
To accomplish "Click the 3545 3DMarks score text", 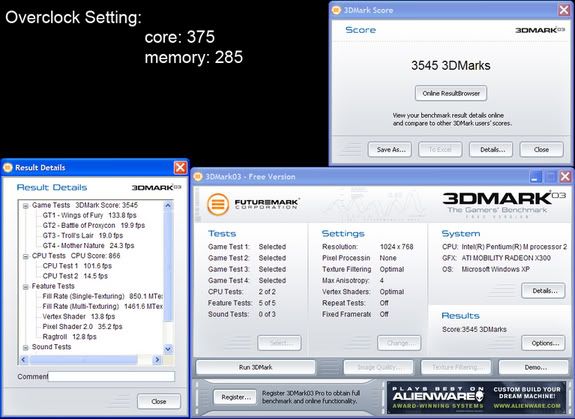I will 451,66.
